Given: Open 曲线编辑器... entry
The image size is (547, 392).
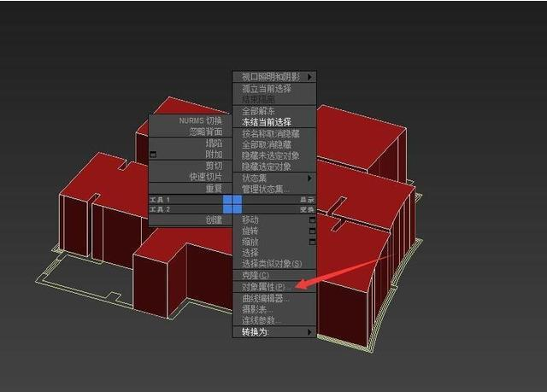Looking at the screenshot, I should (266, 298).
